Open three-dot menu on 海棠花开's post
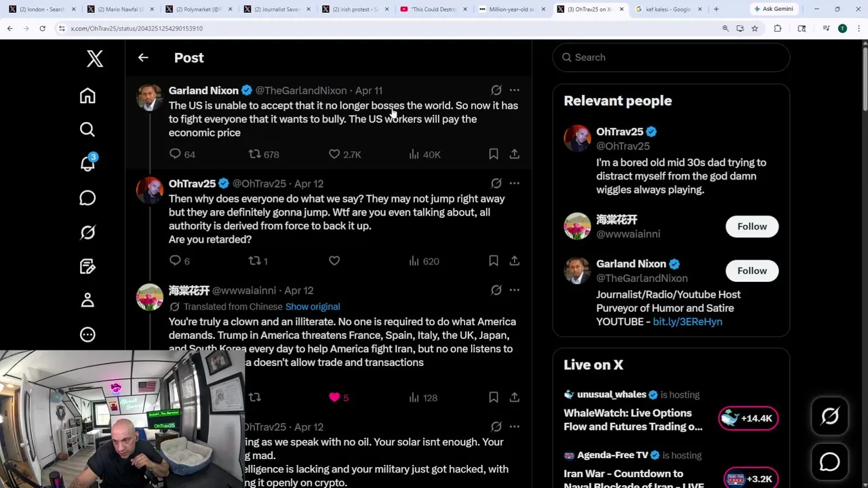 coord(515,290)
